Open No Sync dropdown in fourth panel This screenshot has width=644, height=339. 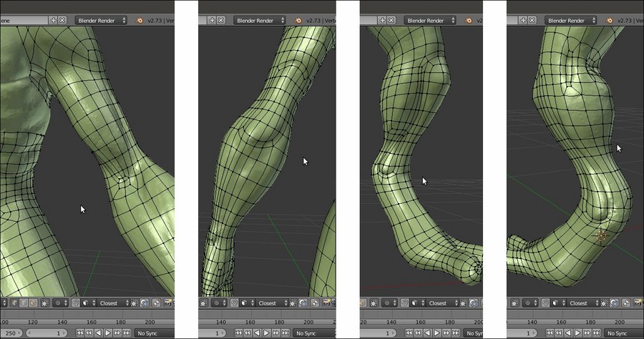click(x=624, y=333)
